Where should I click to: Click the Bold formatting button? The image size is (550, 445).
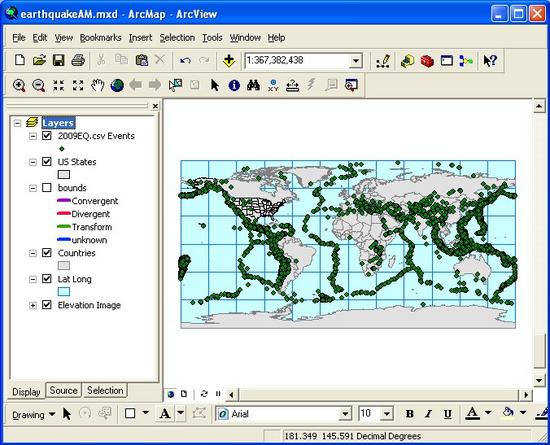pos(409,414)
